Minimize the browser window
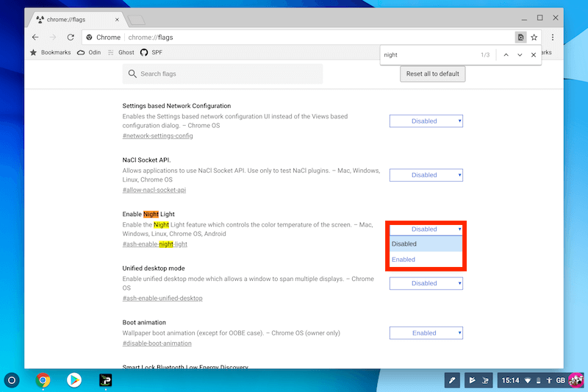Viewport: 588px width, 392px height. [524, 19]
